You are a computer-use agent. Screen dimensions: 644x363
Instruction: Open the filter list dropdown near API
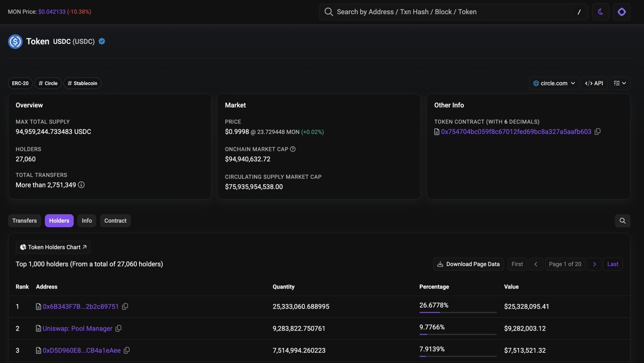(x=620, y=83)
